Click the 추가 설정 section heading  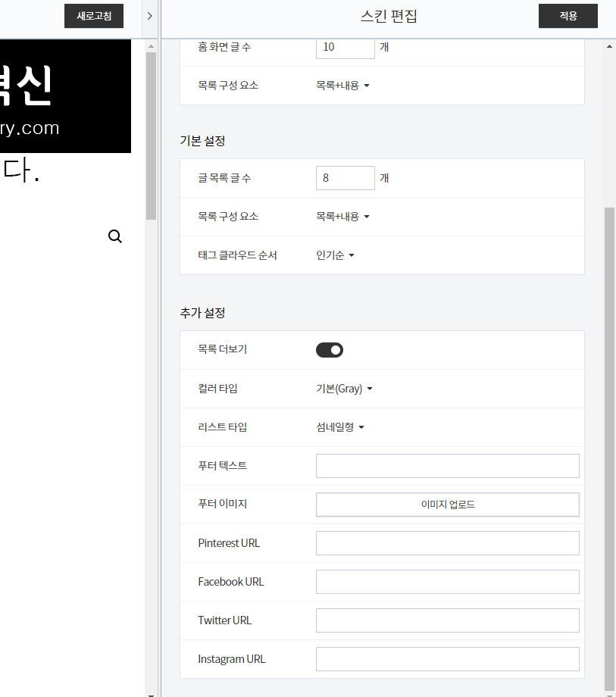(202, 313)
